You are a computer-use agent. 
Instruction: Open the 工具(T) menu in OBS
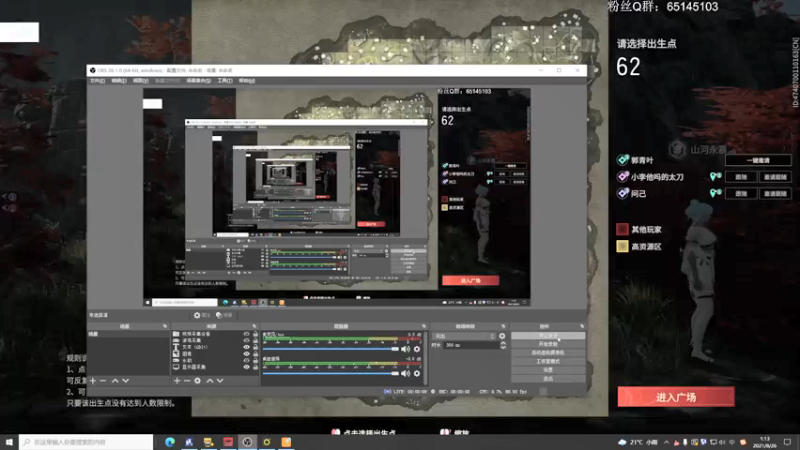coord(225,81)
